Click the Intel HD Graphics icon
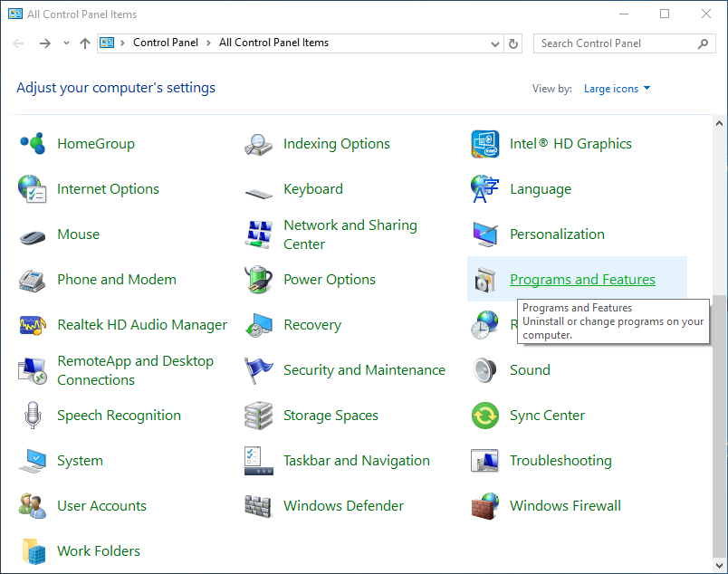Viewport: 728px width, 574px height. [485, 144]
